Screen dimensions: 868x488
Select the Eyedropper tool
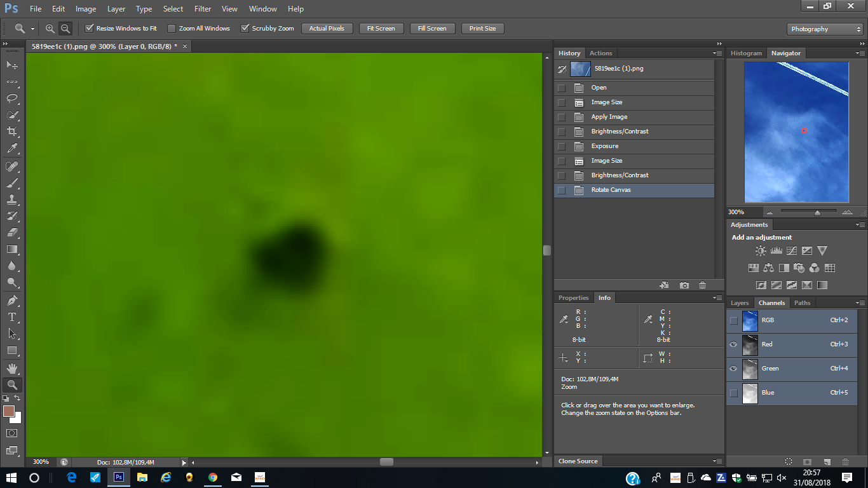[12, 149]
